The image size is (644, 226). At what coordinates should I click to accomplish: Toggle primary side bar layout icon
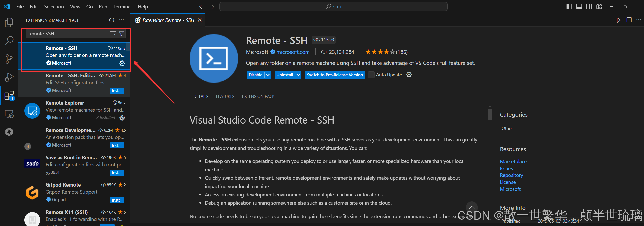point(569,7)
